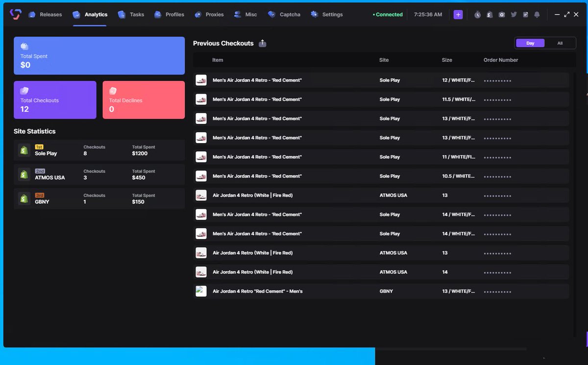This screenshot has width=588, height=365.
Task: Click the Site column header
Action: (x=384, y=60)
